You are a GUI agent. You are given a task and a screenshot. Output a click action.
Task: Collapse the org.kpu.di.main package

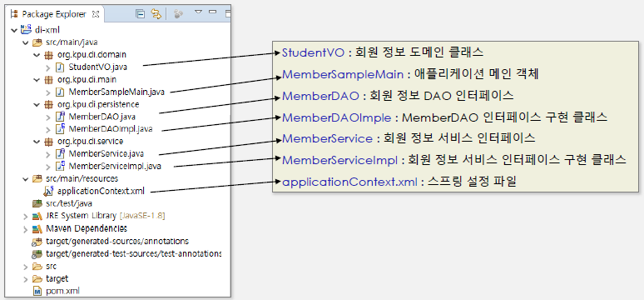coord(36,79)
